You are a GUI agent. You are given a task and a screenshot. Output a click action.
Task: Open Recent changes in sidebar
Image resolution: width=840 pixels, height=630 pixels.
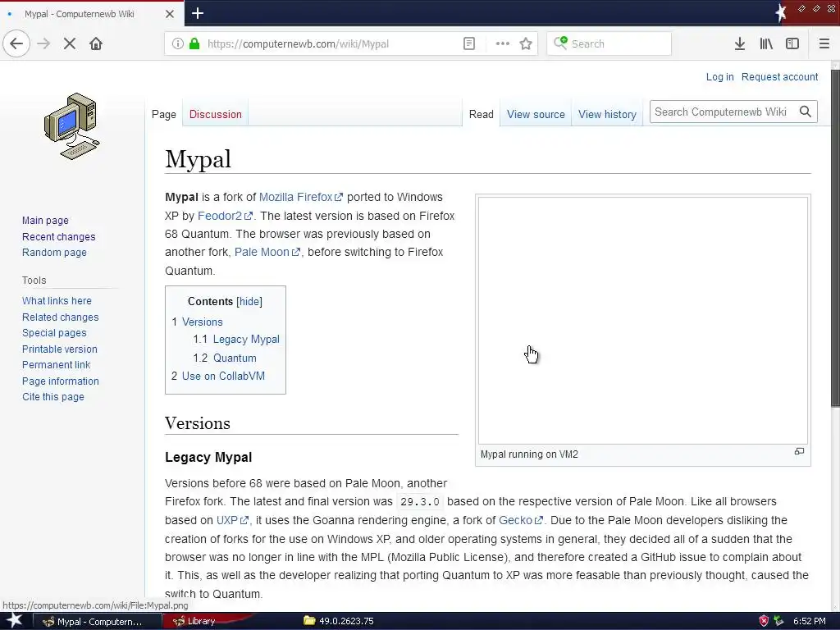pyautogui.click(x=58, y=237)
